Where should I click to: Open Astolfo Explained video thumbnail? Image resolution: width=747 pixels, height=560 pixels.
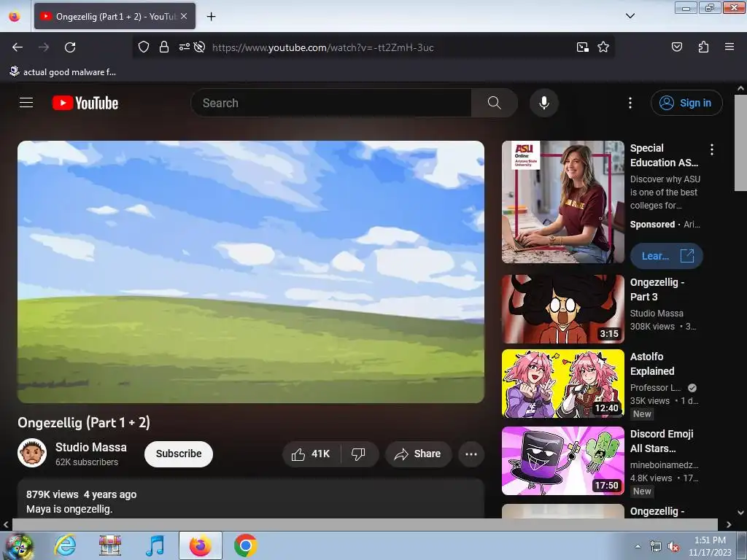pyautogui.click(x=562, y=384)
